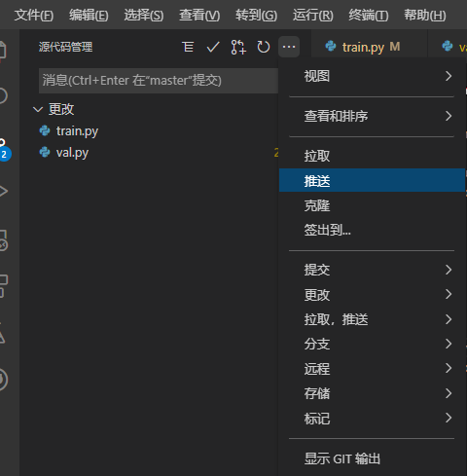This screenshot has height=476, width=467.
Task: Click the Python icon beside train.py in changes
Action: coord(45,130)
